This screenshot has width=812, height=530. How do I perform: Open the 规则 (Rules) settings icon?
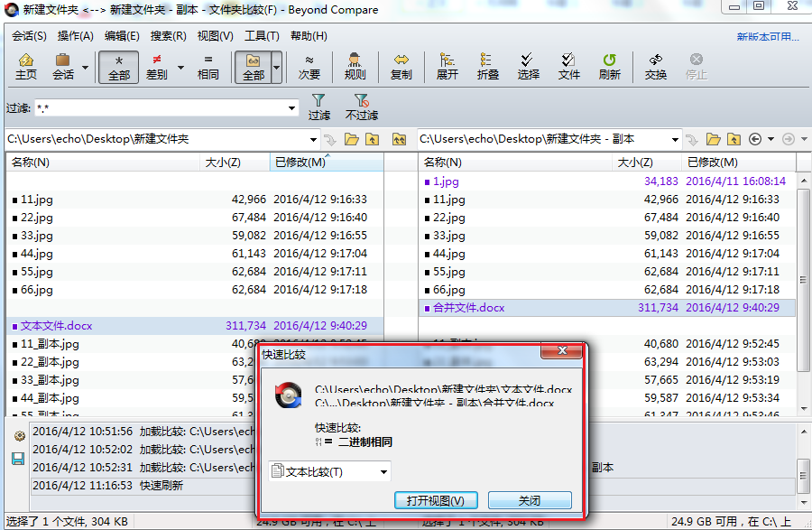(x=355, y=66)
